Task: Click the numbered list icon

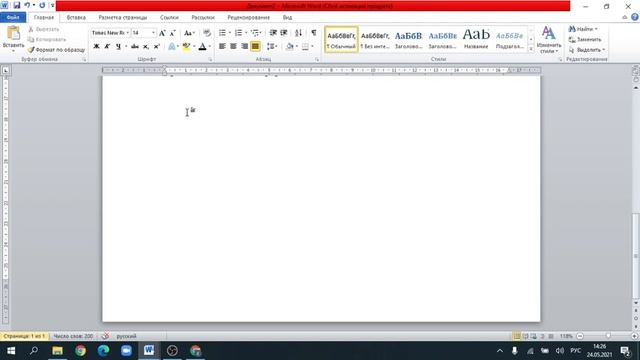Action: (238, 33)
